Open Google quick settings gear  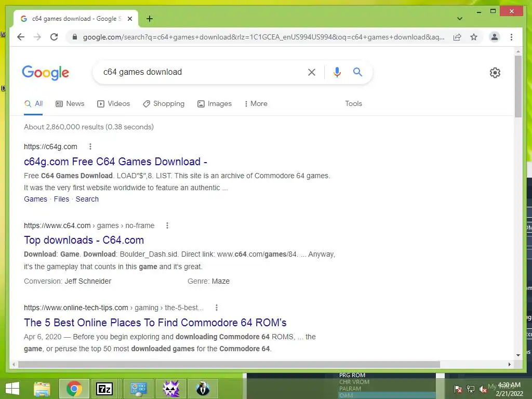[495, 73]
